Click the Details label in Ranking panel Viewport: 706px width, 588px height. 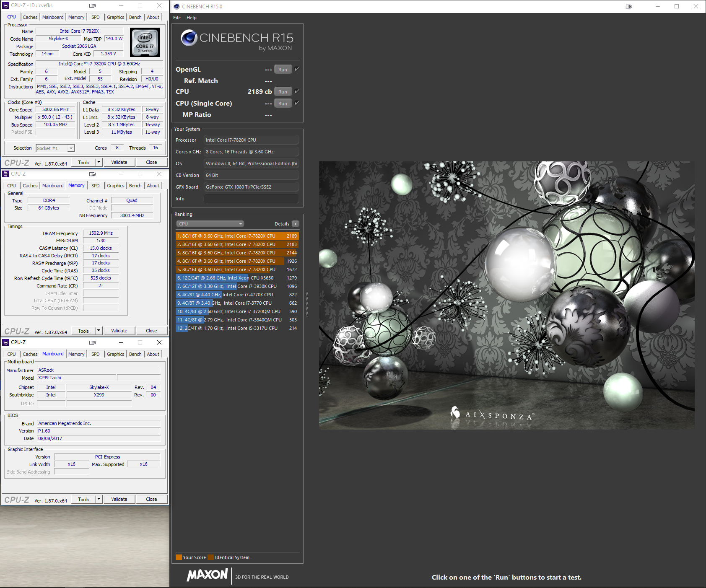point(282,224)
